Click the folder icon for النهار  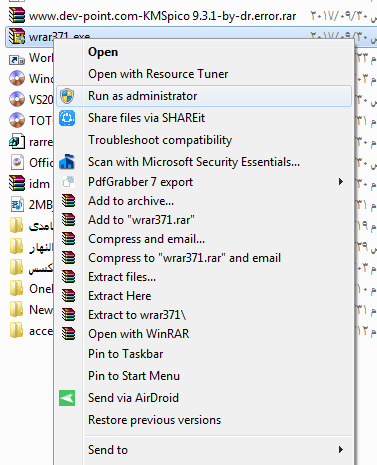coord(16,246)
